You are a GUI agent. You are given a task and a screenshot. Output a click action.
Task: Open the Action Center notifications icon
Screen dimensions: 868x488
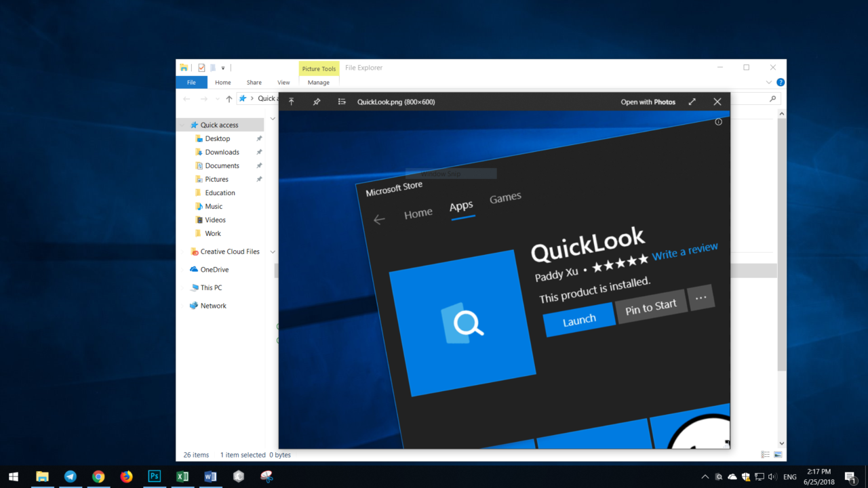(x=850, y=476)
